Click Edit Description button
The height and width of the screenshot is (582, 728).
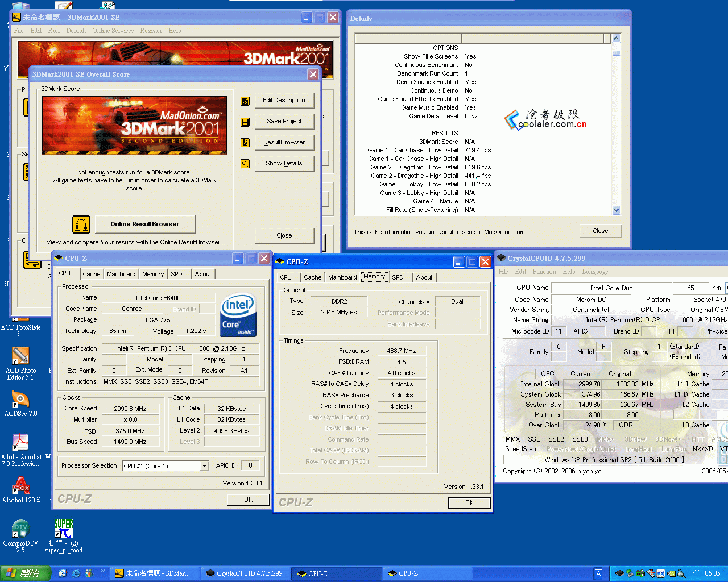tap(284, 101)
